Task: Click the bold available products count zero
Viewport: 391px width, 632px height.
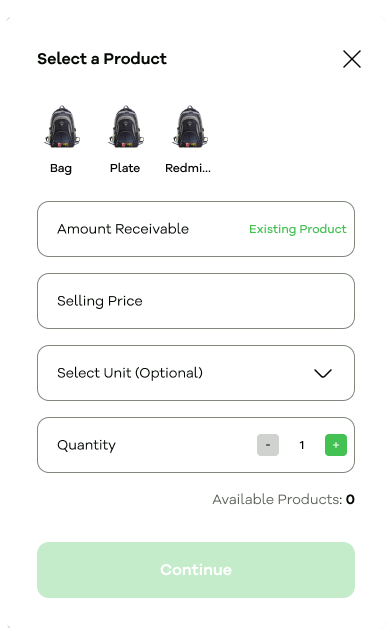Action: pos(350,499)
